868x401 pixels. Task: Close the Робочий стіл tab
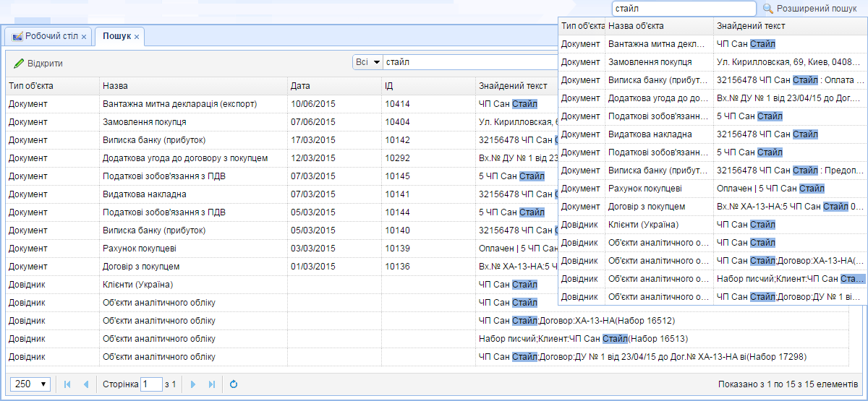pos(84,36)
